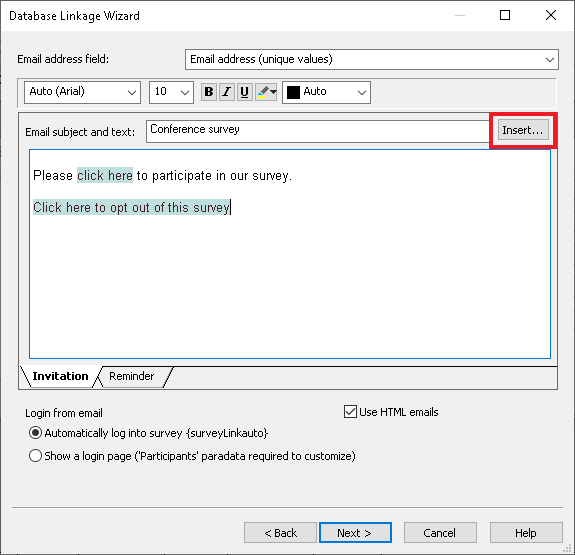Click the black text color swatch
This screenshot has width=575, height=555.
coord(293,92)
